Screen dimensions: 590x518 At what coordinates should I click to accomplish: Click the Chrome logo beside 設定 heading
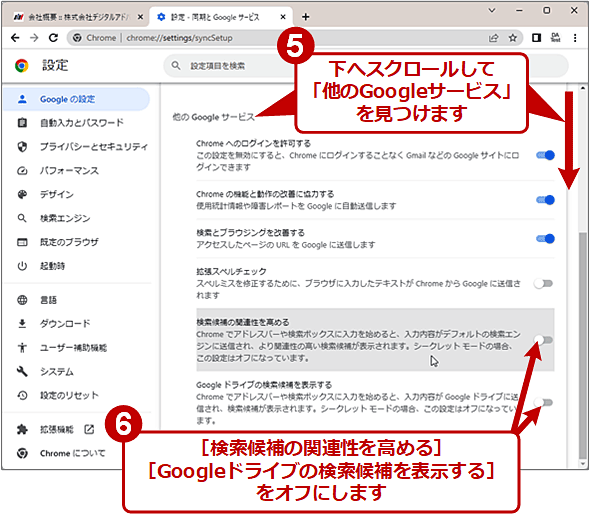pos(22,66)
